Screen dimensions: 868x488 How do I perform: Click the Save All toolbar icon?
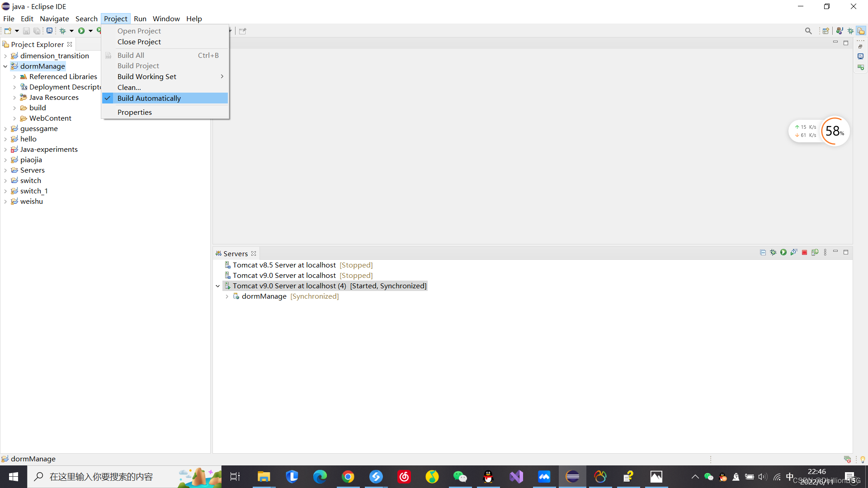click(37, 31)
